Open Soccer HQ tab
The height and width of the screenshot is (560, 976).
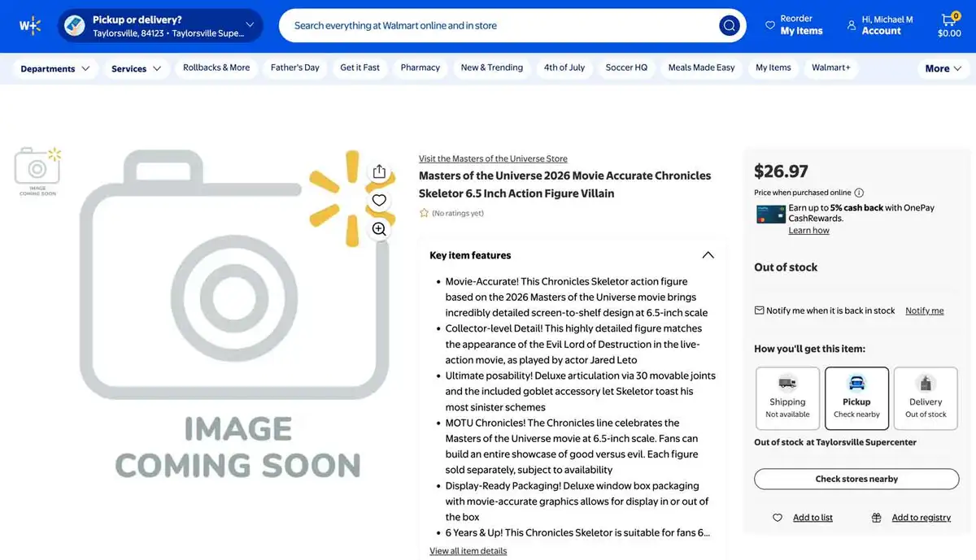point(626,67)
